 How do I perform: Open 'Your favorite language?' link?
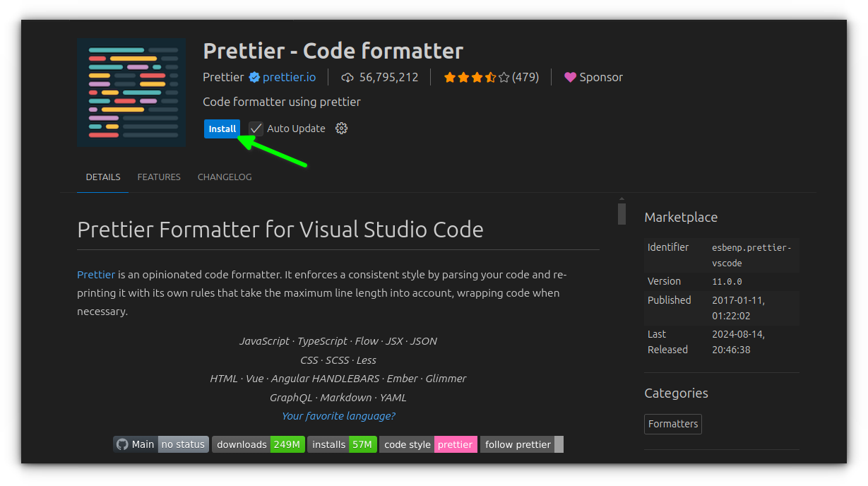tap(338, 416)
